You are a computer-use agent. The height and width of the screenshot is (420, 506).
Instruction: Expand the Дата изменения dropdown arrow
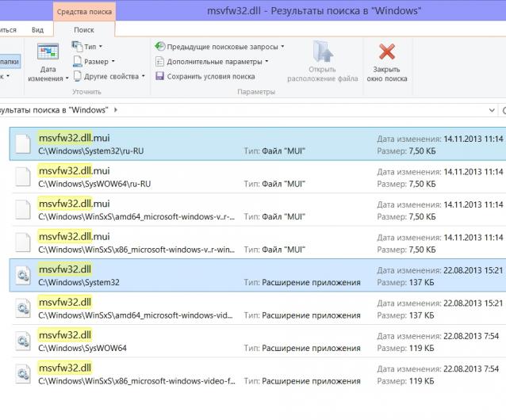pos(67,78)
